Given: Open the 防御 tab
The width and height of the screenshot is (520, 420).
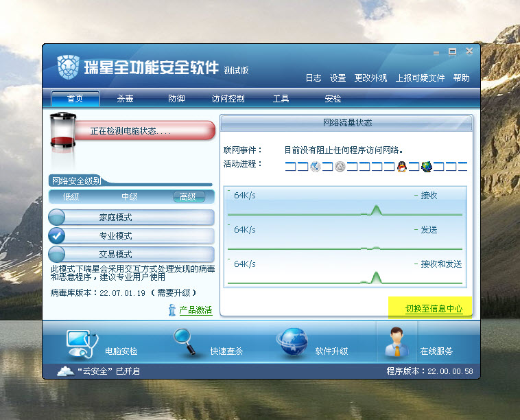Looking at the screenshot, I should click(x=176, y=99).
